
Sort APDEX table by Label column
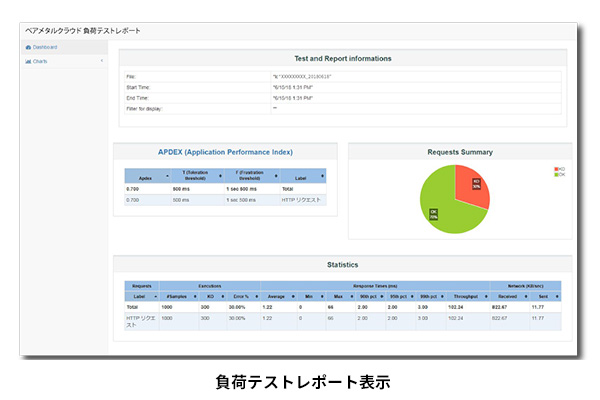(x=301, y=175)
